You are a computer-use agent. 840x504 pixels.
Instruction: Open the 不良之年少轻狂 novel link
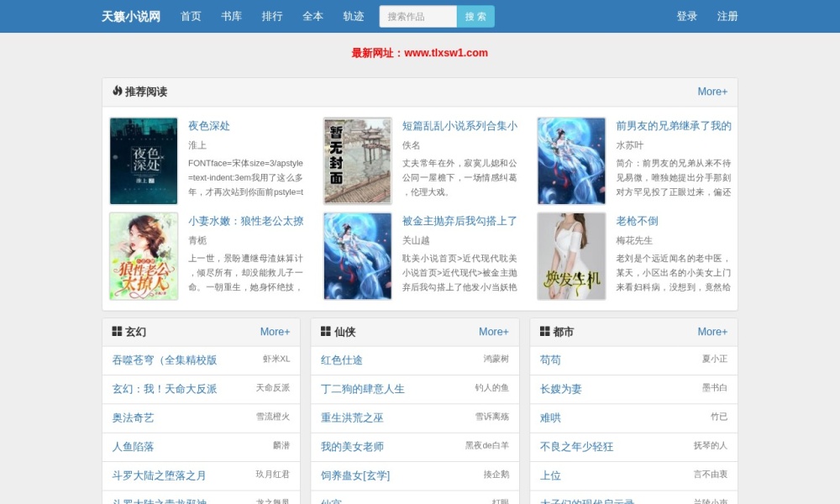pos(576,447)
